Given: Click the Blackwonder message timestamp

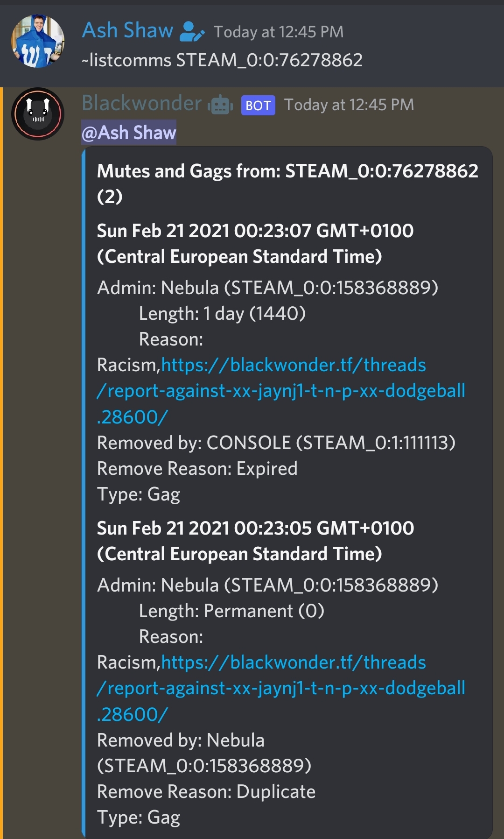Looking at the screenshot, I should [349, 105].
